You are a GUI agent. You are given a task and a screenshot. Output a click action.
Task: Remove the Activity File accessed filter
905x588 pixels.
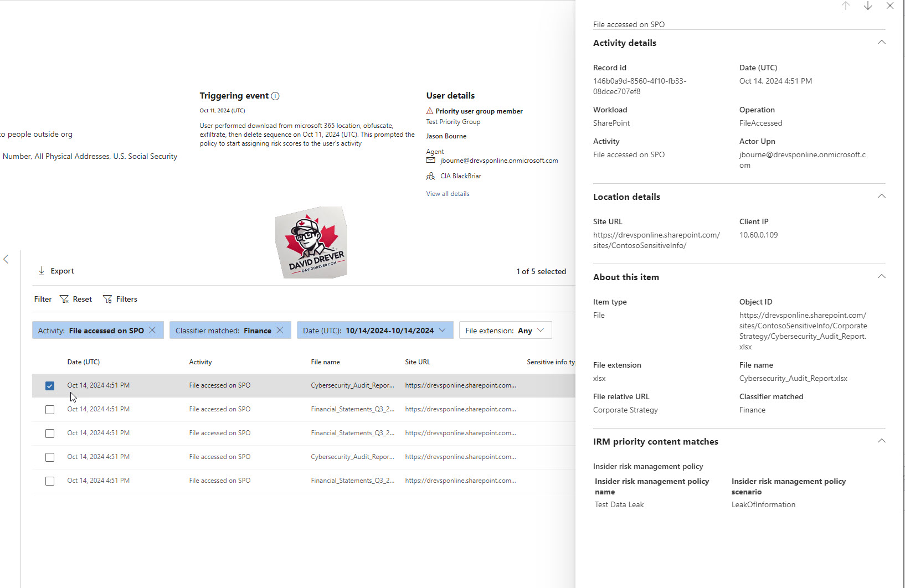(152, 330)
